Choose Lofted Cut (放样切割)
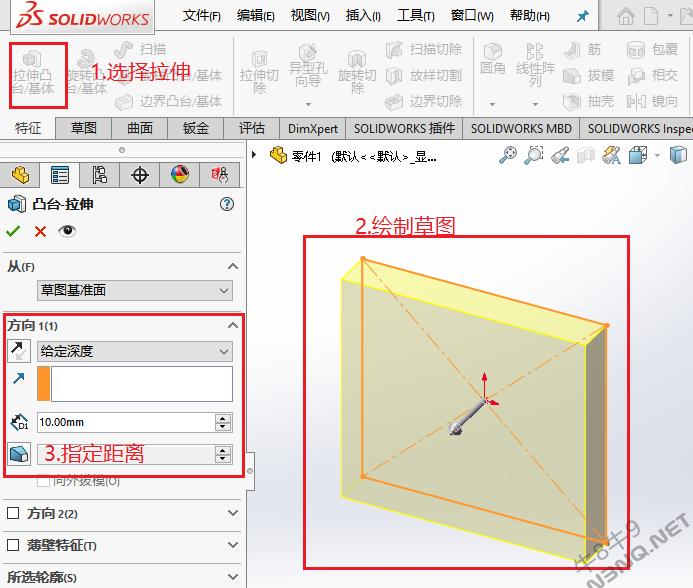The height and width of the screenshot is (588, 693). [424, 76]
